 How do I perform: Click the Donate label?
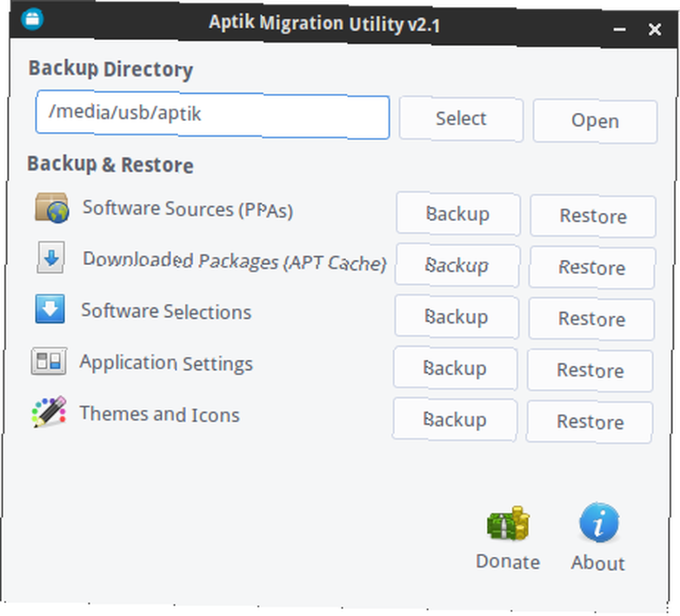508,562
